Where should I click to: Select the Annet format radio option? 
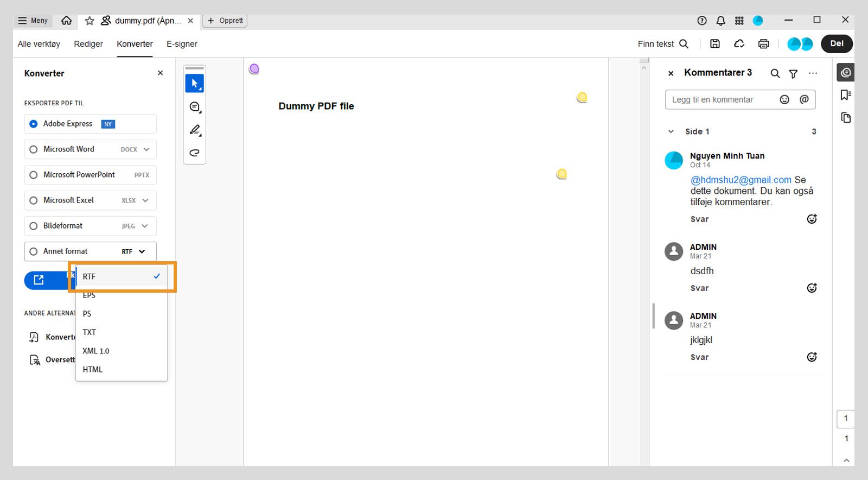(x=34, y=251)
